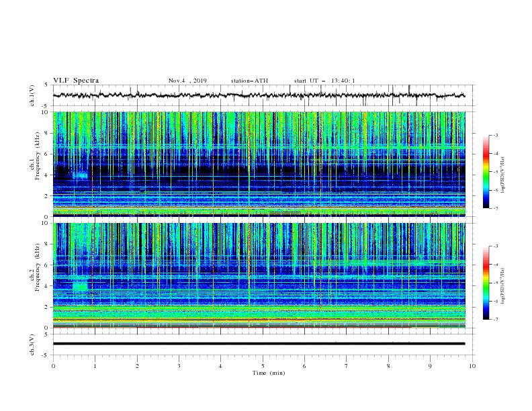The image size is (532, 411).
Task: Click the ch.1 color bar log(PSD) label
Action: [503, 175]
